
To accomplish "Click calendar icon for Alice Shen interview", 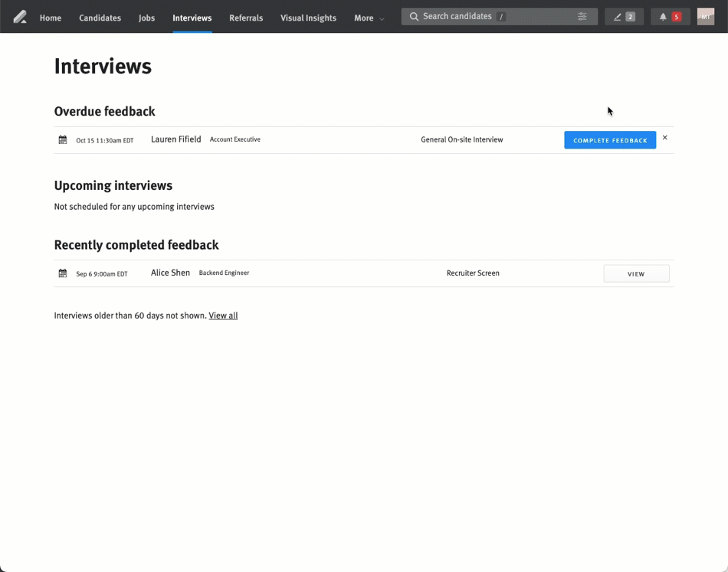I will [63, 273].
